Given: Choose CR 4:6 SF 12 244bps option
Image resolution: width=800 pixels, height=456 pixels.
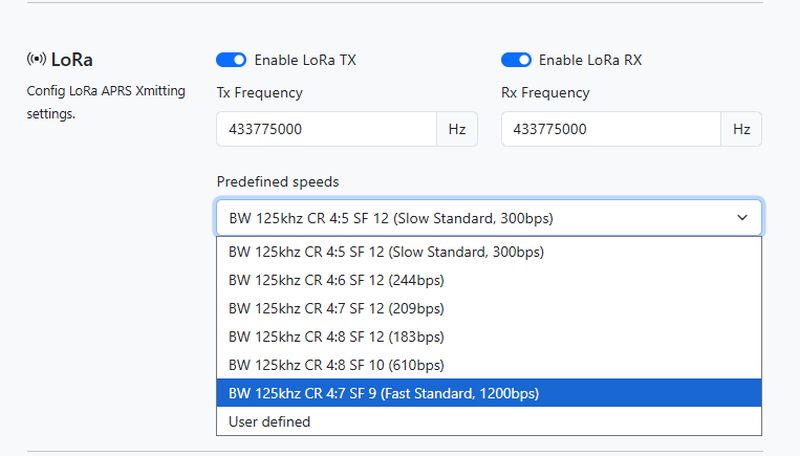Looking at the screenshot, I should point(489,280).
